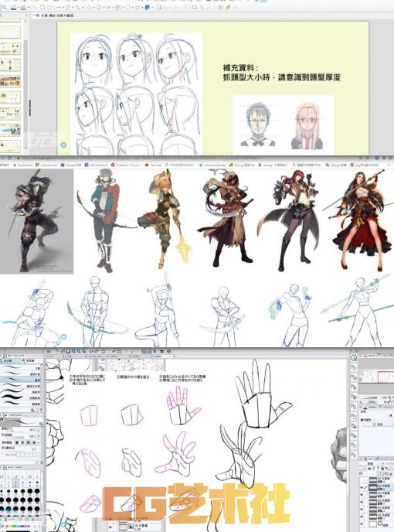
Task: Open the dropdown in the layer property panel
Action: [x=378, y=424]
